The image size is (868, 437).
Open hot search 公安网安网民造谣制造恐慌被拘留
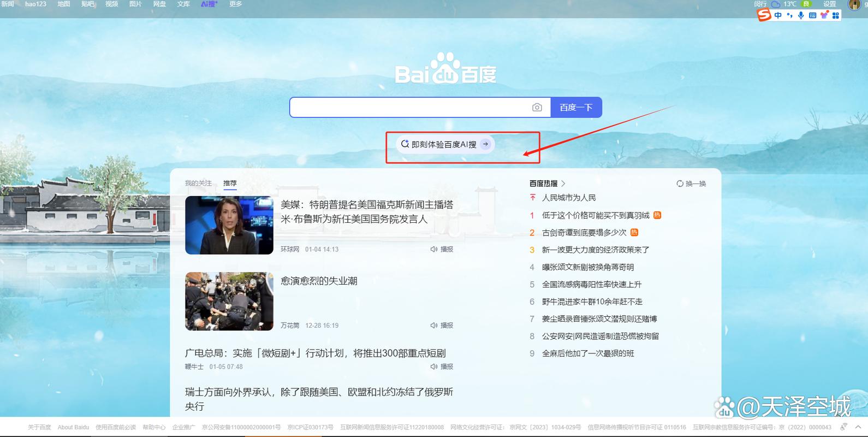[x=601, y=336]
